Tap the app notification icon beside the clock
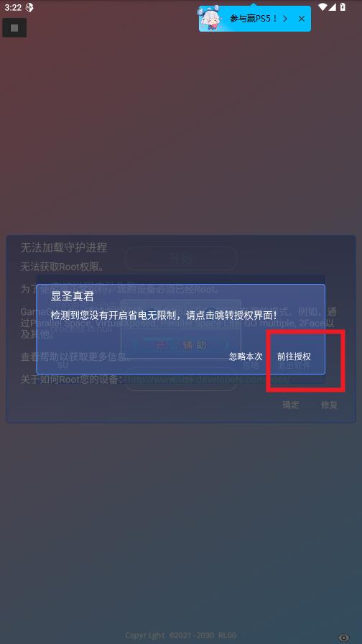This screenshot has height=644, width=362. pyautogui.click(x=29, y=7)
